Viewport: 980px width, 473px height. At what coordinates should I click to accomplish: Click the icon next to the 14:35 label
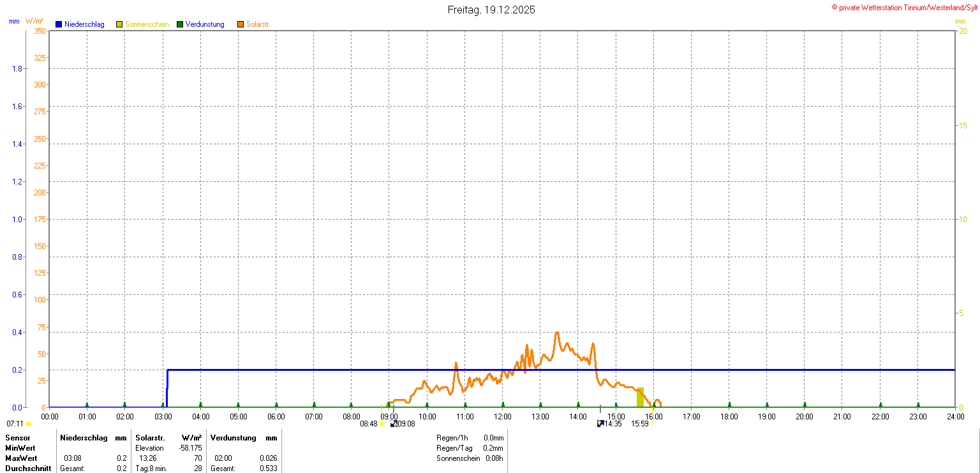(600, 424)
